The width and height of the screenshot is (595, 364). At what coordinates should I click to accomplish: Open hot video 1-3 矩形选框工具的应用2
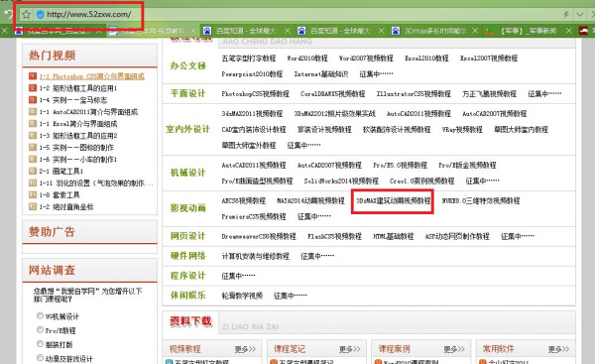[78, 136]
